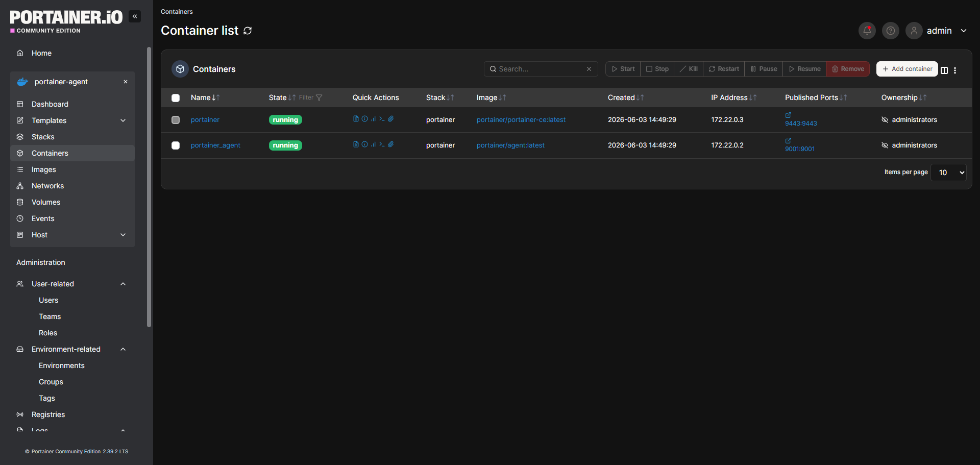Open exec console for portainer container
The width and height of the screenshot is (980, 465).
[x=382, y=119]
